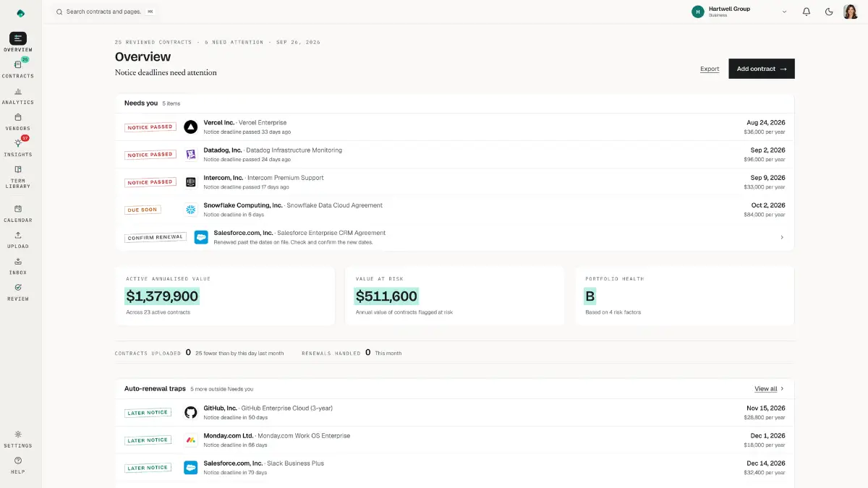Go to Analytics in the sidebar
This screenshot has height=488, width=868.
18,95
